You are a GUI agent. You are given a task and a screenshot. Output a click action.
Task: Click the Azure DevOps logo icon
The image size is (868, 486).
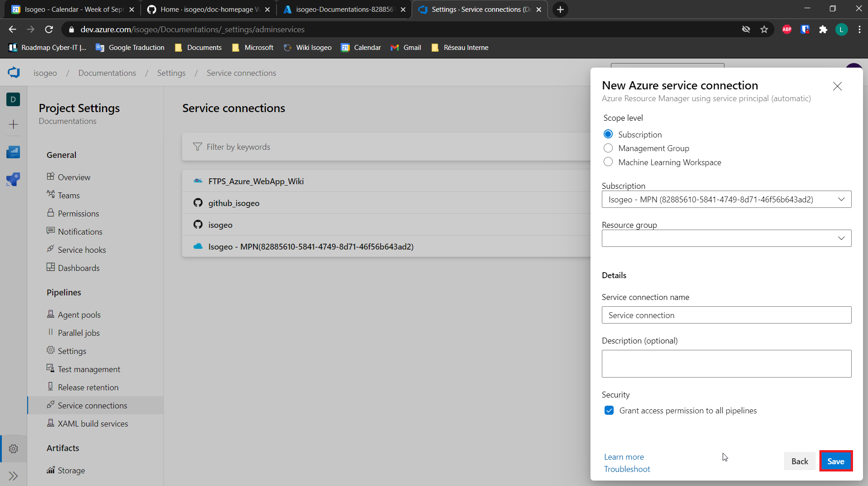14,73
